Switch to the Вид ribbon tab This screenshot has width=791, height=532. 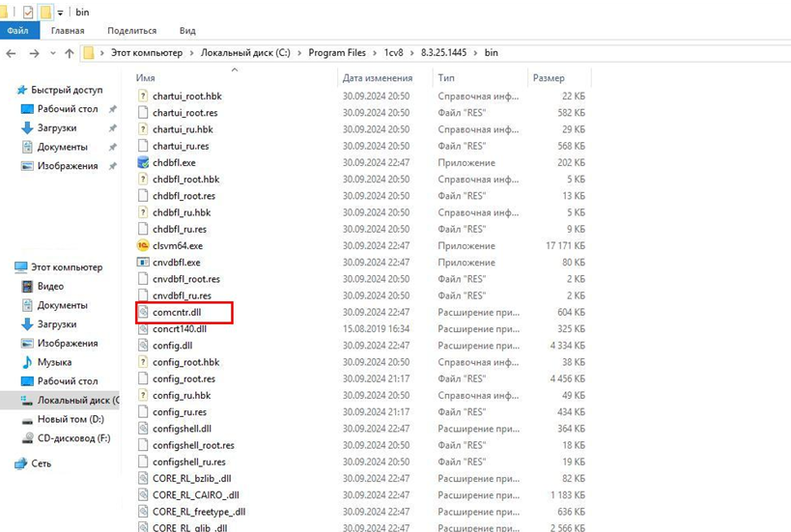(188, 31)
